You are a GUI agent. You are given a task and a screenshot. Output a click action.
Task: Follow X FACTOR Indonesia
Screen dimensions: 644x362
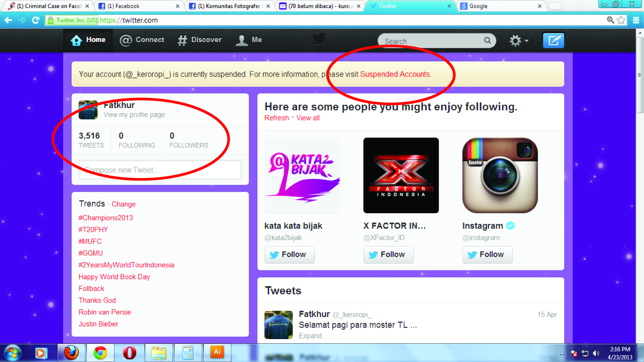(389, 255)
